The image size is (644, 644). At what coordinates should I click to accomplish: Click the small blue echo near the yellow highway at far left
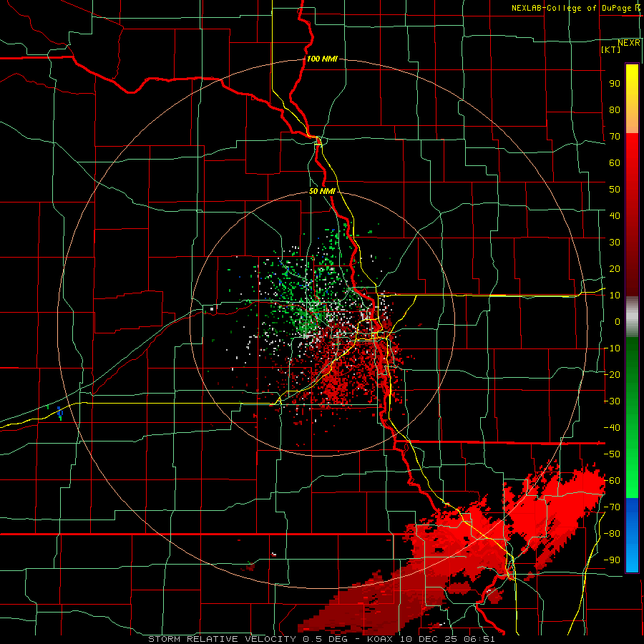click(x=59, y=412)
